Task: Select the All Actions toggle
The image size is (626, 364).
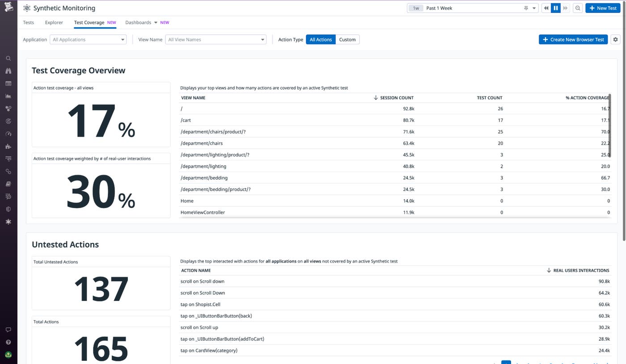Action: [x=321, y=39]
